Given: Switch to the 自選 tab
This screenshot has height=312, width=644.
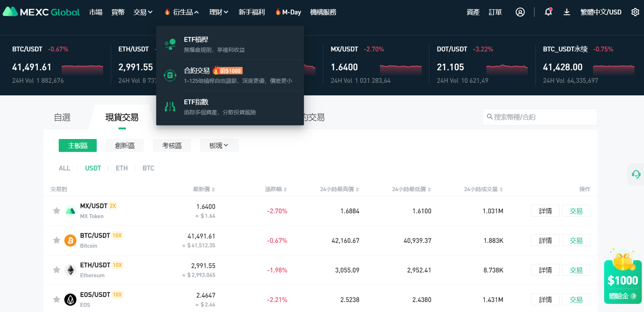Looking at the screenshot, I should click(x=62, y=117).
